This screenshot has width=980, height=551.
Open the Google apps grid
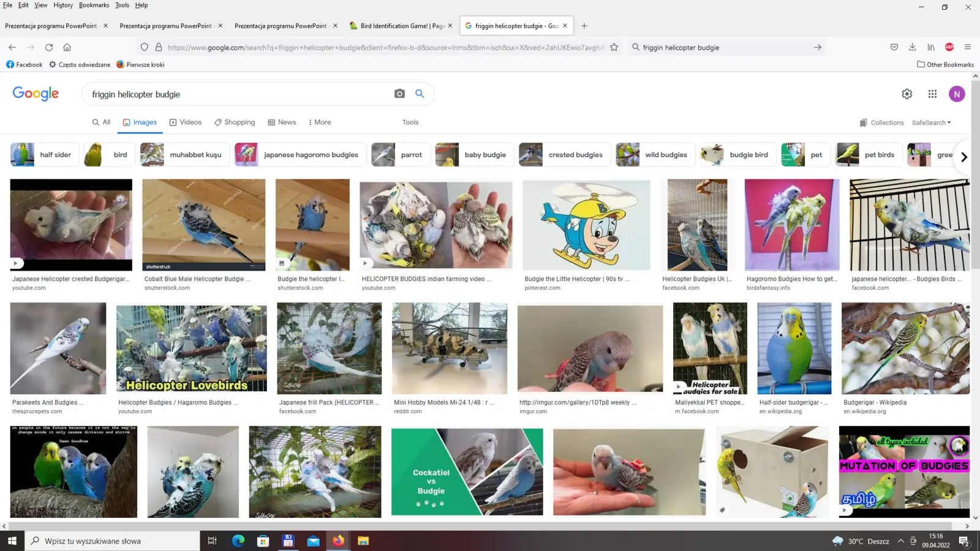click(x=932, y=94)
